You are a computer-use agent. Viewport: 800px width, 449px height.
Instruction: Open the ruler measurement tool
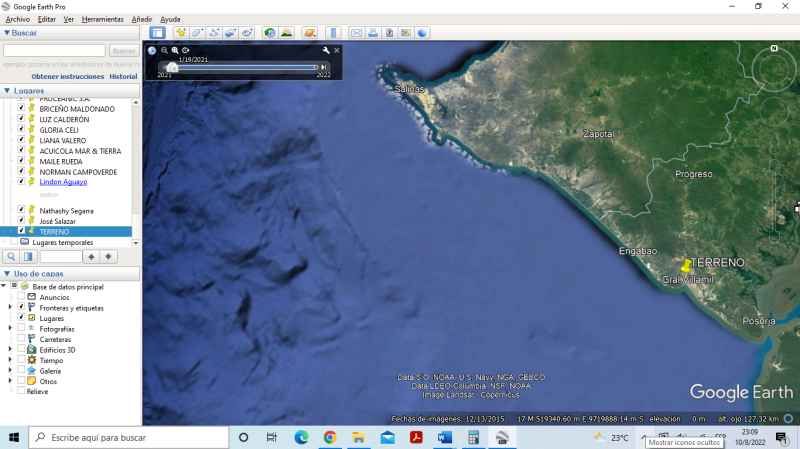tap(334, 33)
